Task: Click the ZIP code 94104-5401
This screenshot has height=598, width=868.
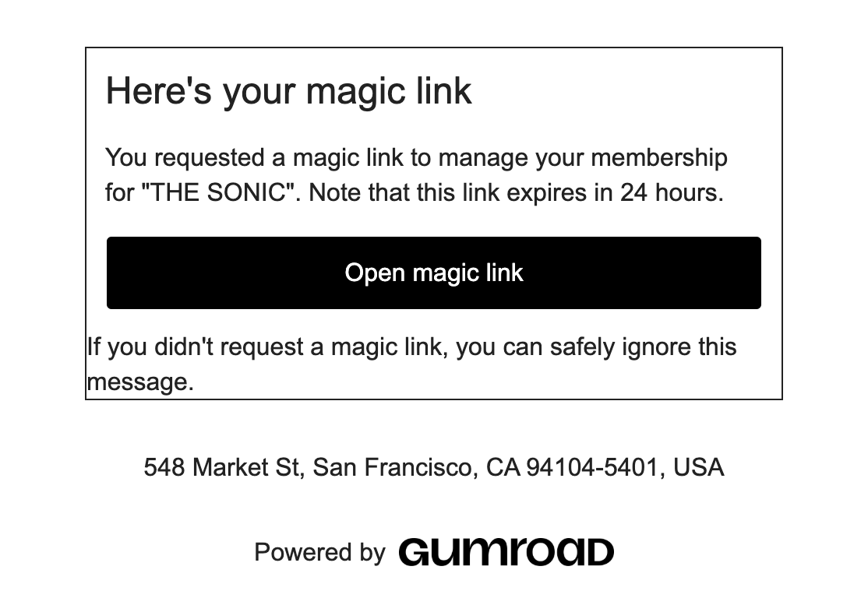Action: point(591,467)
